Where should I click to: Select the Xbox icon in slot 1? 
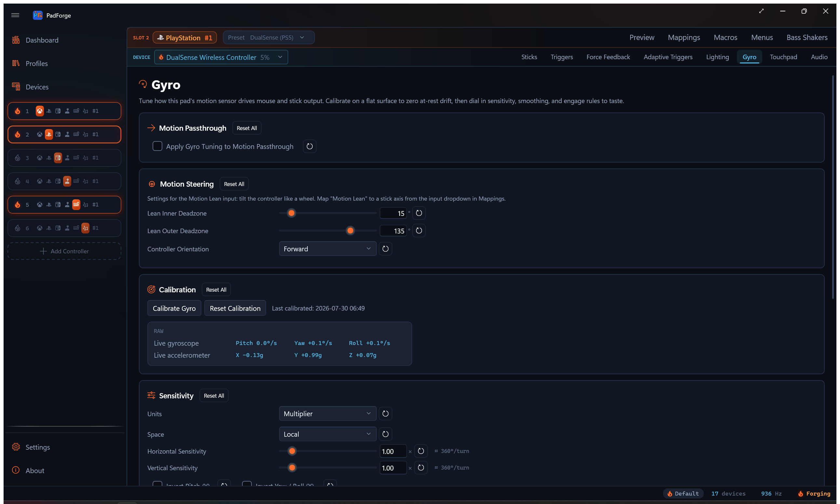pos(40,111)
